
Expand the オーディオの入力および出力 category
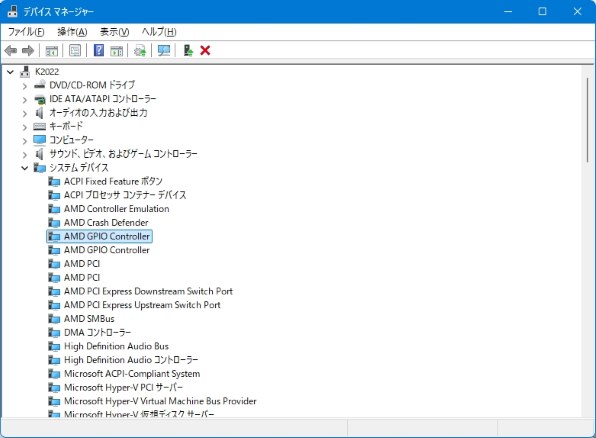25,113
